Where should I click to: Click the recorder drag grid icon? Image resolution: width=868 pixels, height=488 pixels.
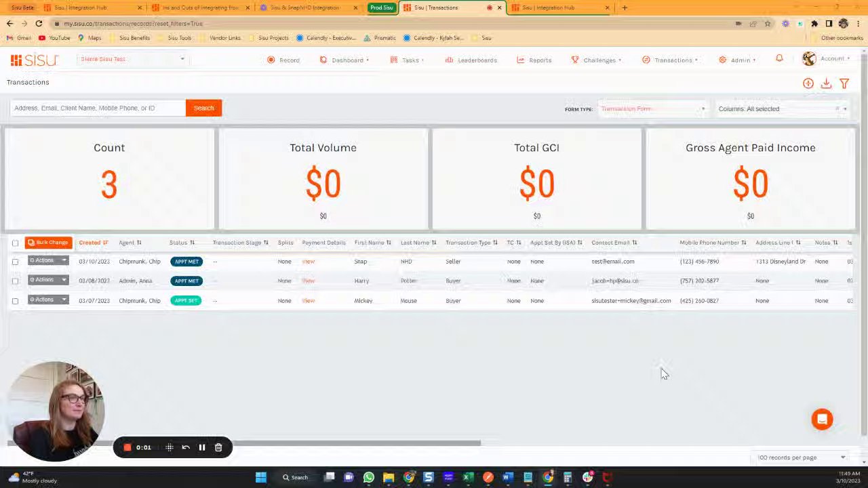click(170, 447)
